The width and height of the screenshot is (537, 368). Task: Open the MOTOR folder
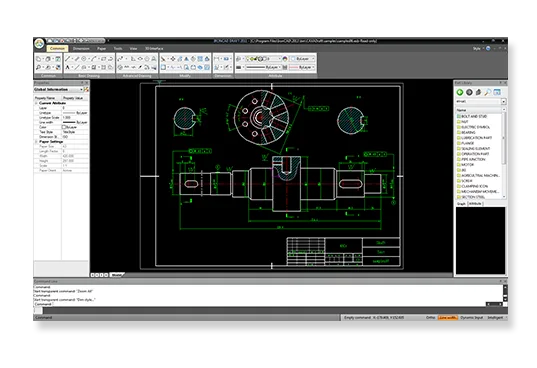(x=465, y=165)
